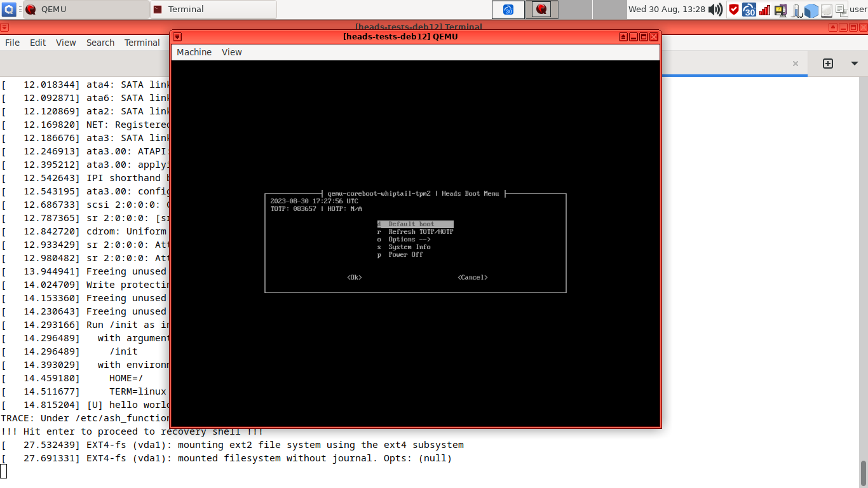
Task: Open the red shield privacy tray icon
Action: click(733, 10)
